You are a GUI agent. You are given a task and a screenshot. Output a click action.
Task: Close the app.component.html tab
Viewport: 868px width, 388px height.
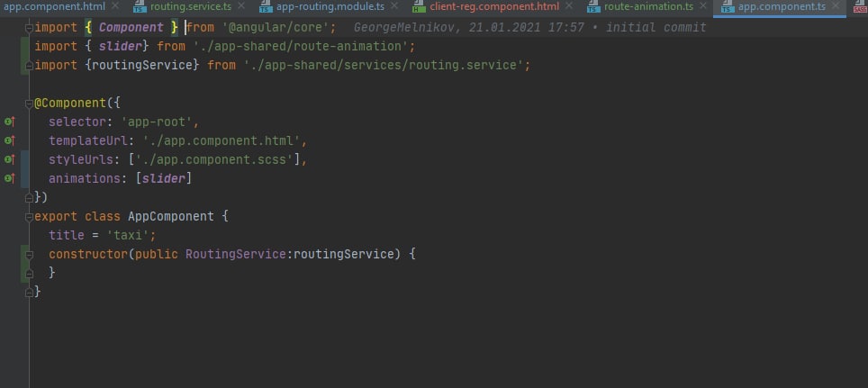pos(115,6)
